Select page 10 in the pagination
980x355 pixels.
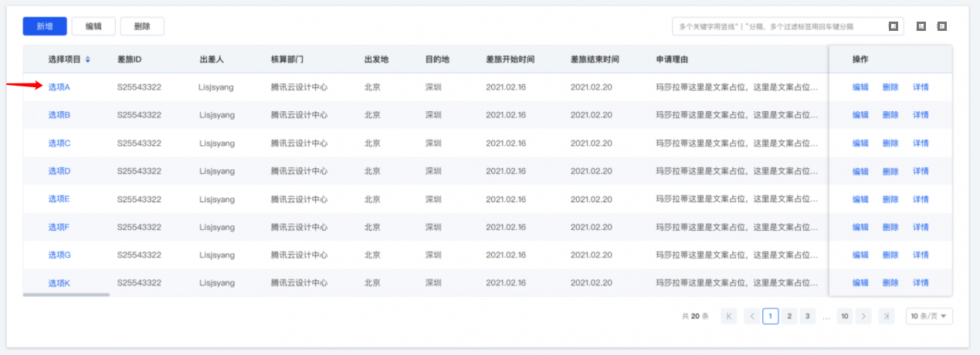point(845,316)
